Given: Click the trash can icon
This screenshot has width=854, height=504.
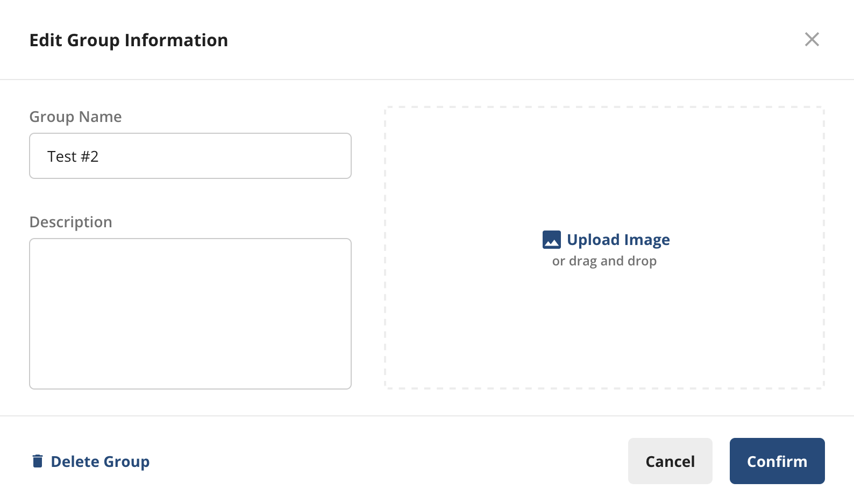Looking at the screenshot, I should pyautogui.click(x=38, y=461).
